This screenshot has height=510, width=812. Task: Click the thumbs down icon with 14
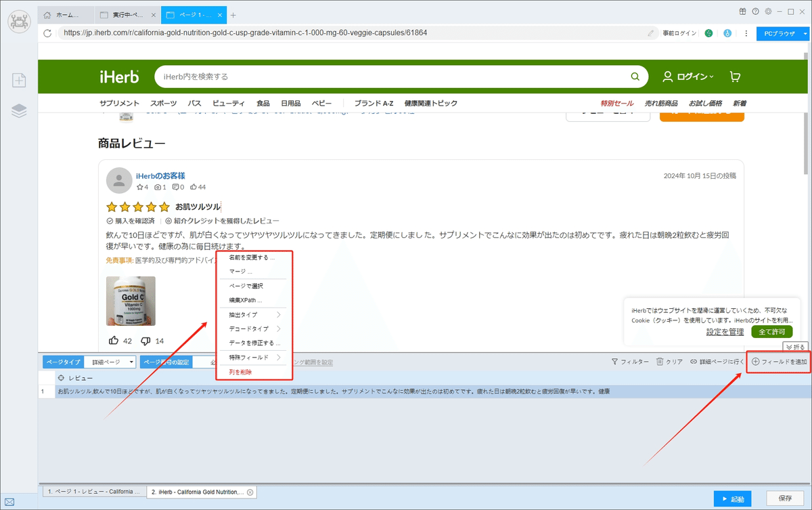click(x=145, y=340)
